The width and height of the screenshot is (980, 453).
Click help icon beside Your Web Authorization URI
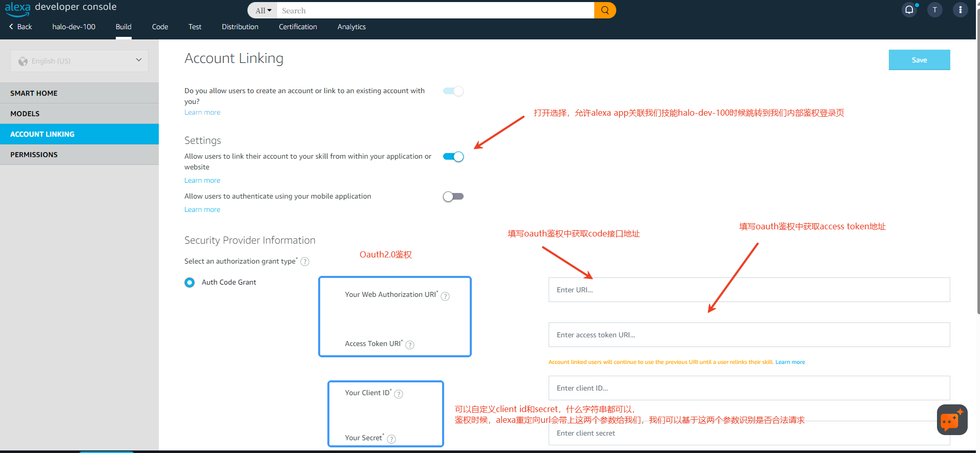click(445, 296)
